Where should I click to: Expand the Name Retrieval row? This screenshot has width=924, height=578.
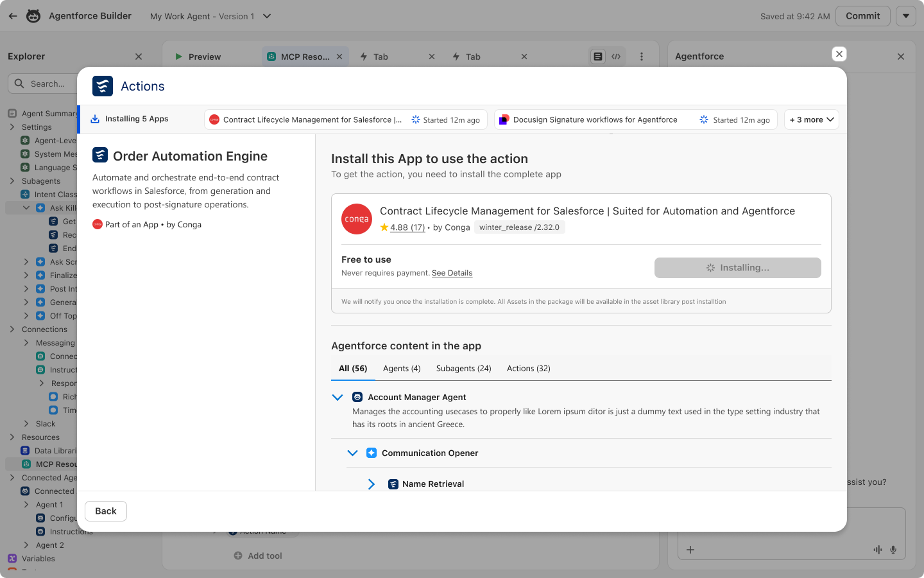372,484
